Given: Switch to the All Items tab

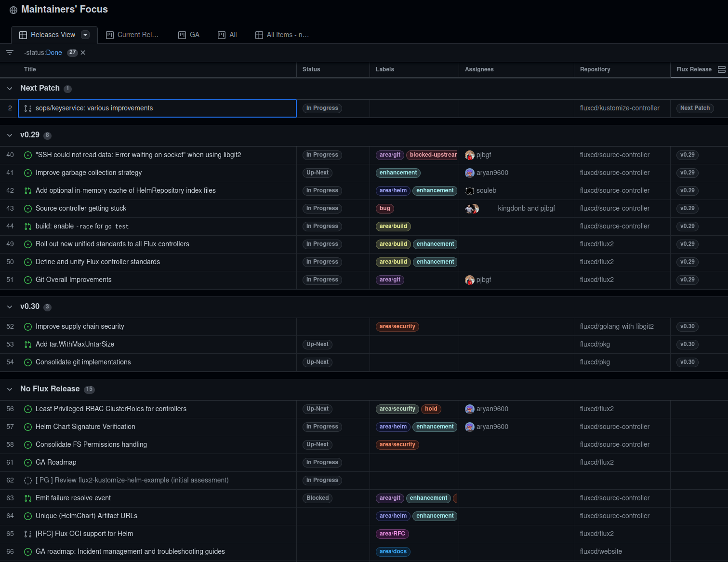Looking at the screenshot, I should pyautogui.click(x=282, y=34).
